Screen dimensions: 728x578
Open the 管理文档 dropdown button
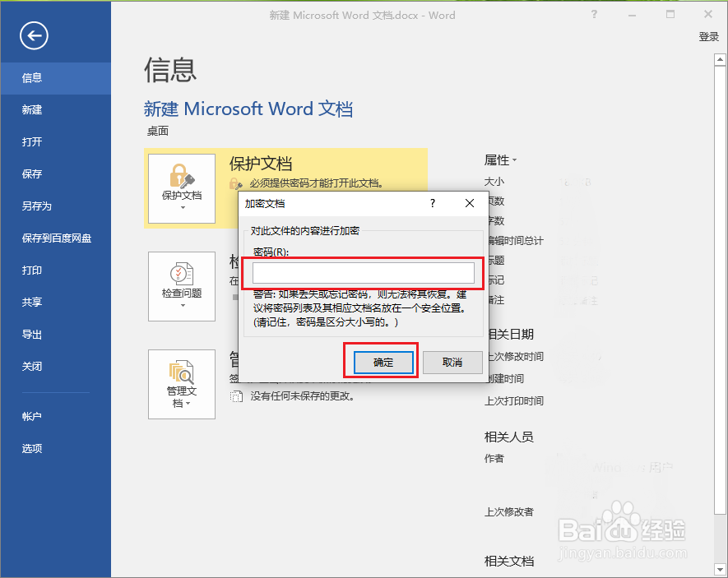[182, 385]
